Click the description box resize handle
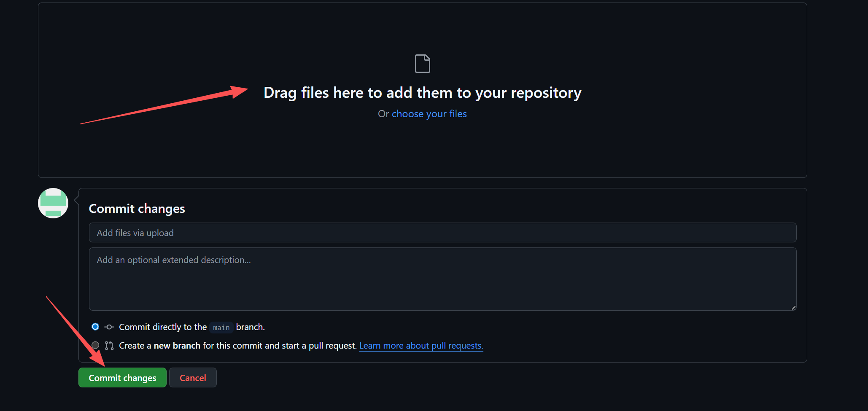The image size is (868, 411). 793,308
